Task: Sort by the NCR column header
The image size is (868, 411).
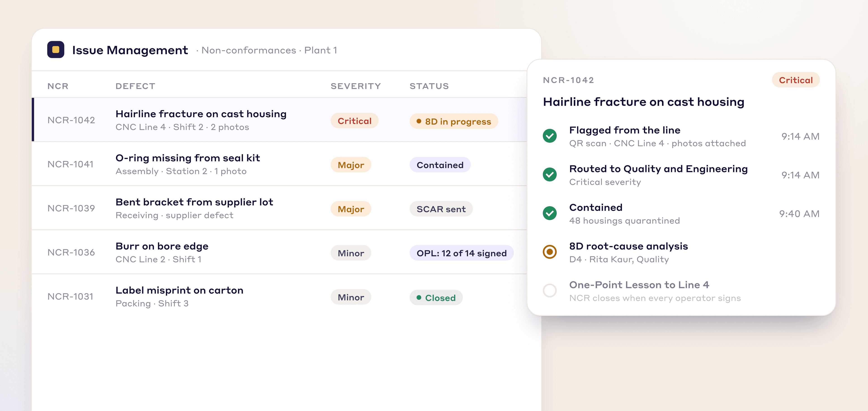Action: pyautogui.click(x=58, y=86)
